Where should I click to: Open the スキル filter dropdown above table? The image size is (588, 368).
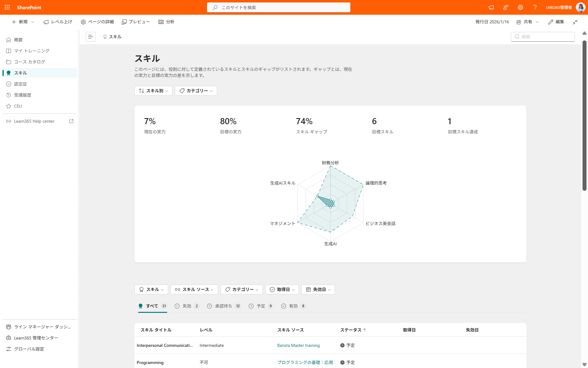(x=151, y=289)
